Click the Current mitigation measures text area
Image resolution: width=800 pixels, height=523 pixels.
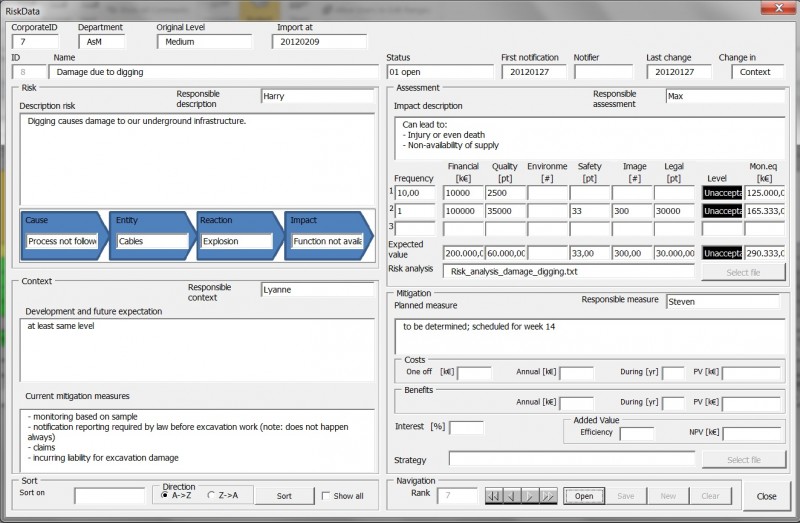[x=197, y=440]
